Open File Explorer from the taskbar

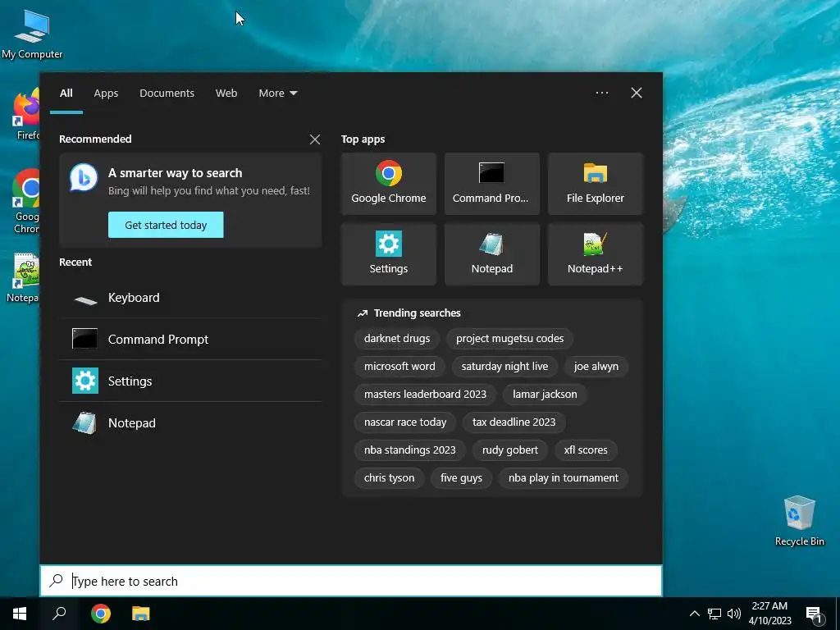tap(141, 614)
